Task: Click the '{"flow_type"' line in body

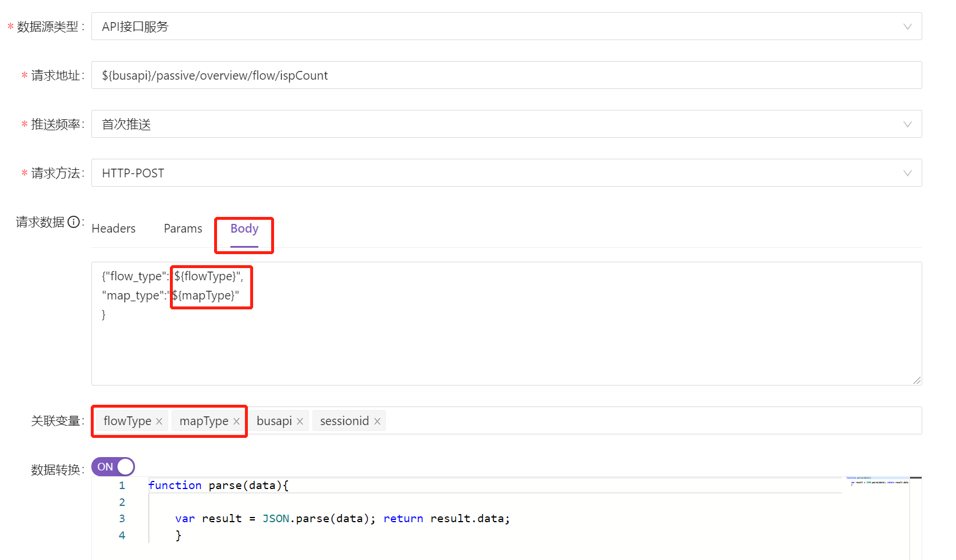Action: [173, 276]
